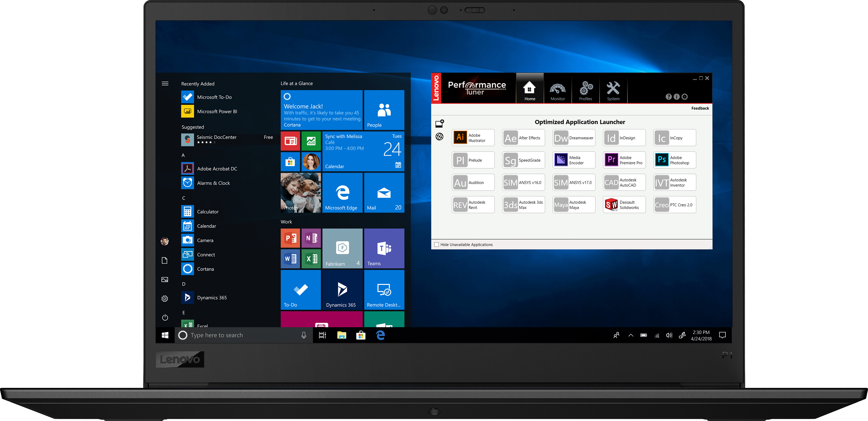Expand the Start menu hamburger navigation
Image resolution: width=868 pixels, height=421 pixels.
165,84
